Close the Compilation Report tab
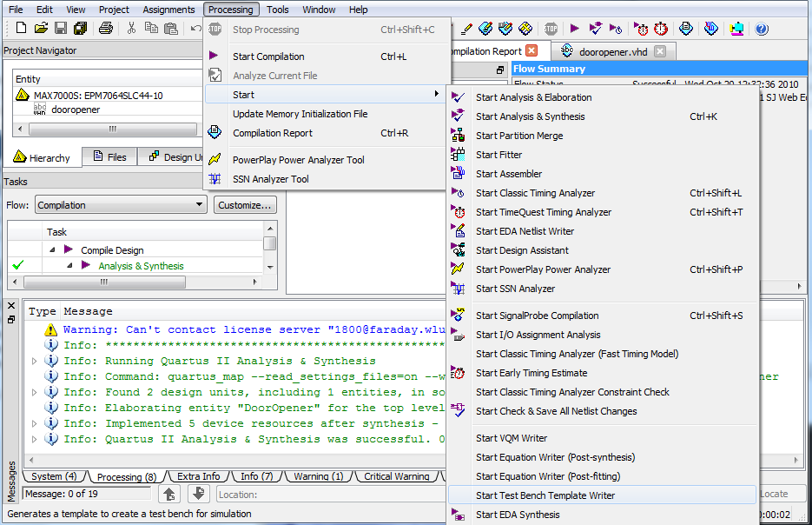 pyautogui.click(x=531, y=50)
